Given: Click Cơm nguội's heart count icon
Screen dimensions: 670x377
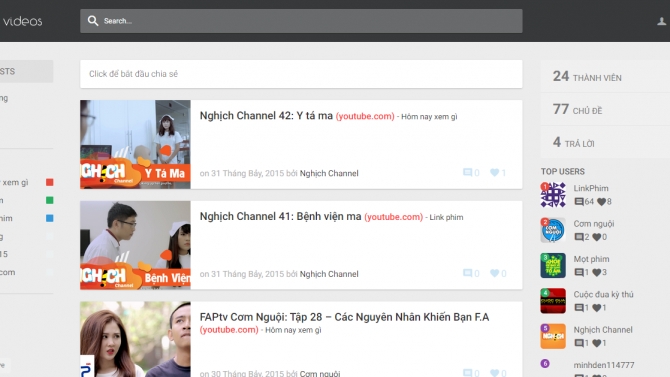Looking at the screenshot, I should pyautogui.click(x=597, y=237).
